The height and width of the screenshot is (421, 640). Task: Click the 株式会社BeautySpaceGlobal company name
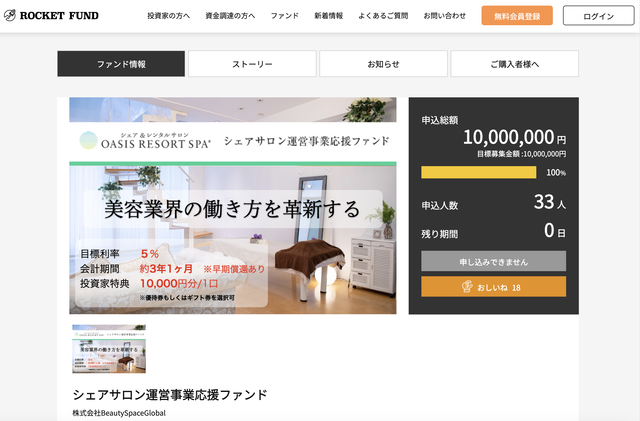tap(119, 413)
